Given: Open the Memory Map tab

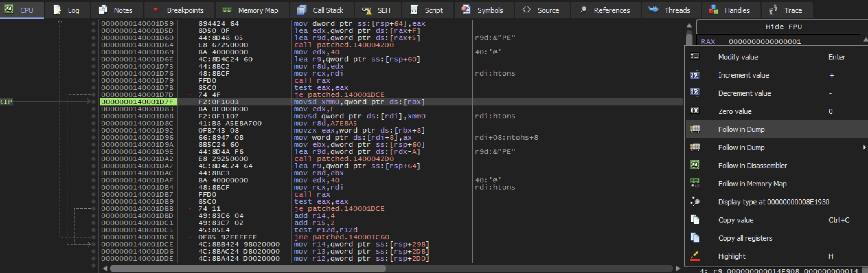Looking at the screenshot, I should [252, 10].
